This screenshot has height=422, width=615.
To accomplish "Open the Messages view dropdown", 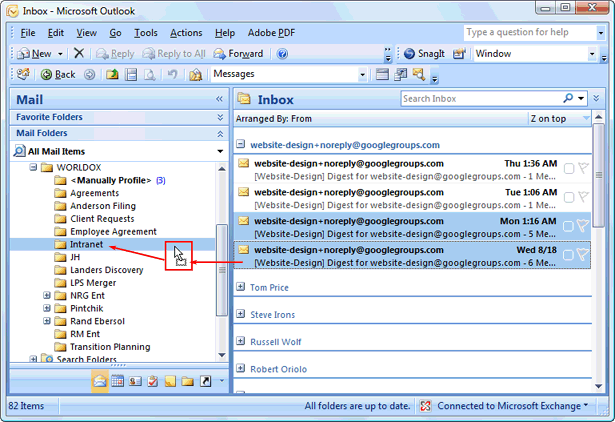I will point(362,74).
